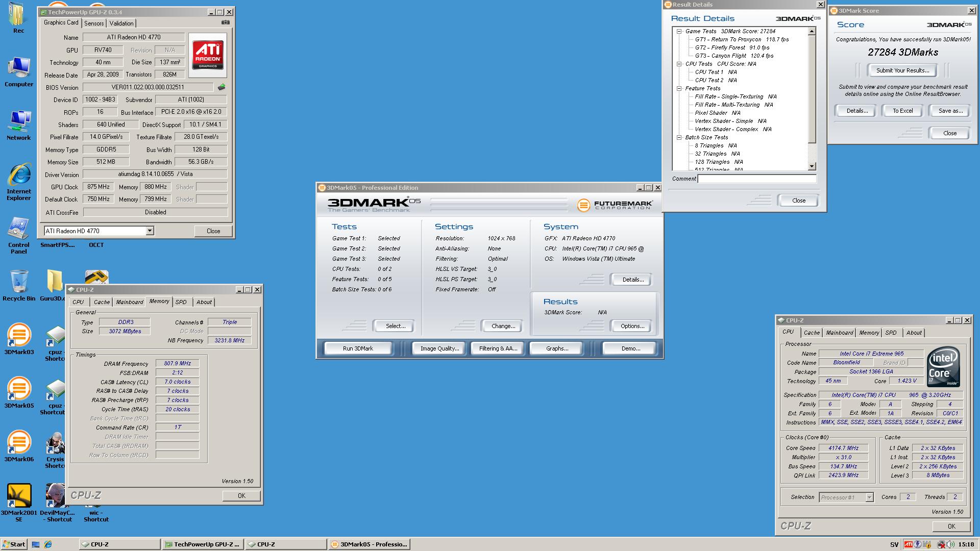The height and width of the screenshot is (551, 980).
Task: Switch to the Sensors tab in GPU-Z
Action: (x=94, y=23)
